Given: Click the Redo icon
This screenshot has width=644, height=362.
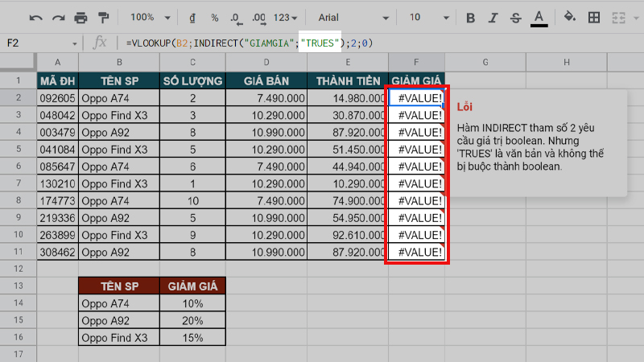Looking at the screenshot, I should point(58,18).
